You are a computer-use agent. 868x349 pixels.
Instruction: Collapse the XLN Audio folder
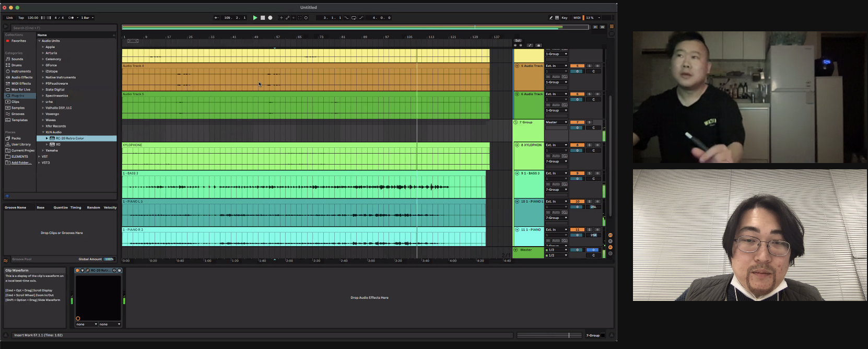point(43,132)
